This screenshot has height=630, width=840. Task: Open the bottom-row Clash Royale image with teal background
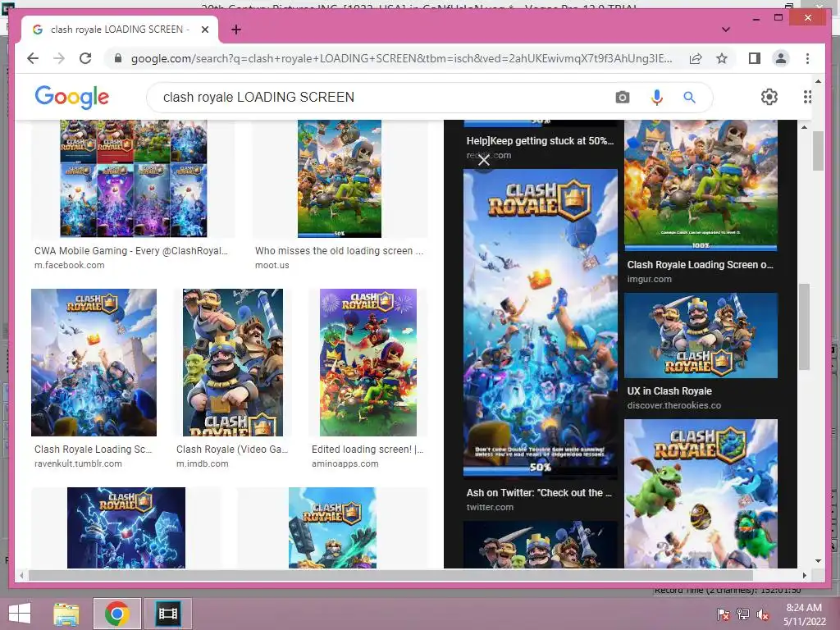coord(332,527)
